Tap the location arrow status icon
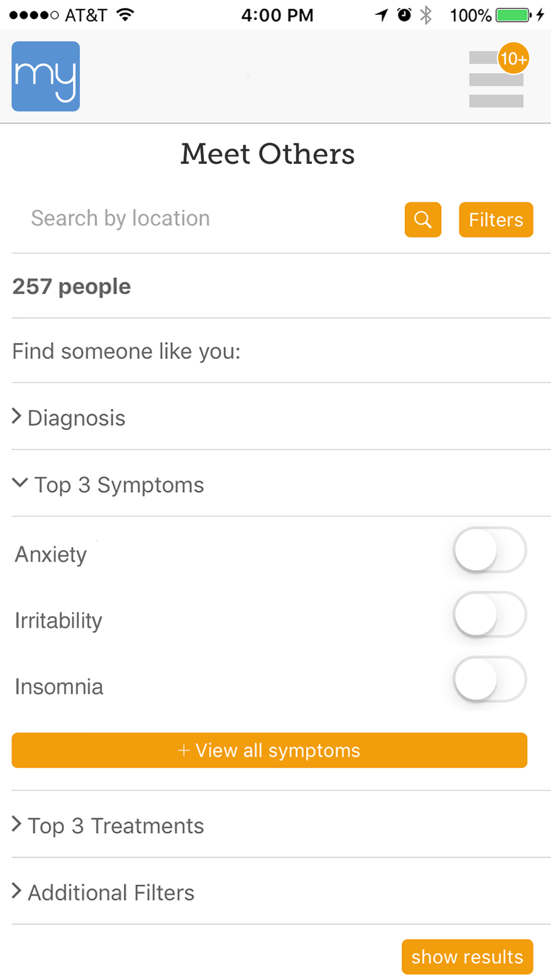 (x=381, y=15)
